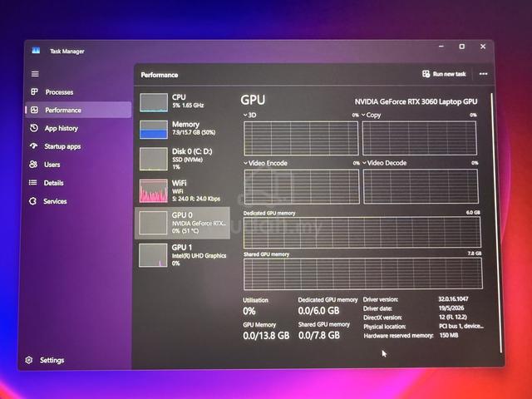The image size is (532, 399).
Task: Click the GPU 0 NVIDIA GeForce entry
Action: tap(183, 223)
